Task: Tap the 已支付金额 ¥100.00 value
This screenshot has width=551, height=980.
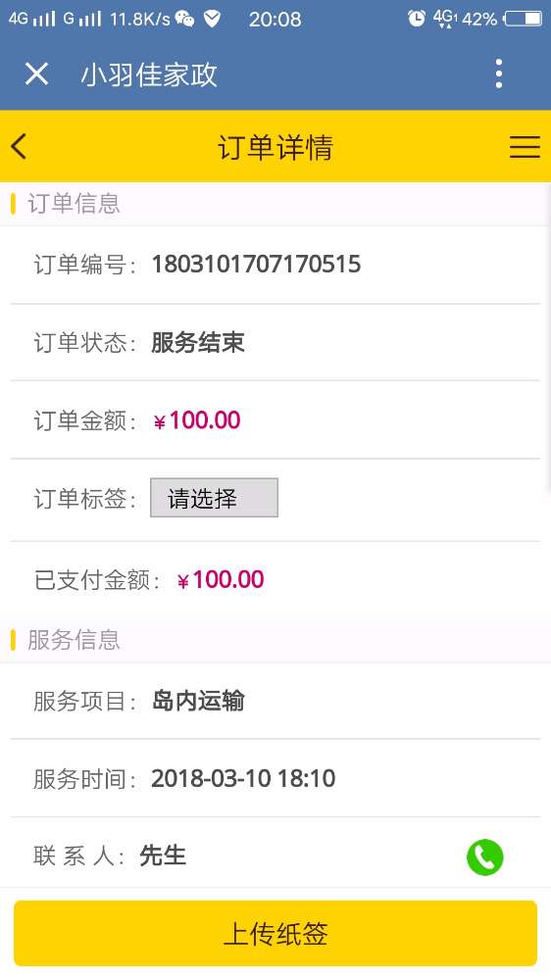Action: 221,580
